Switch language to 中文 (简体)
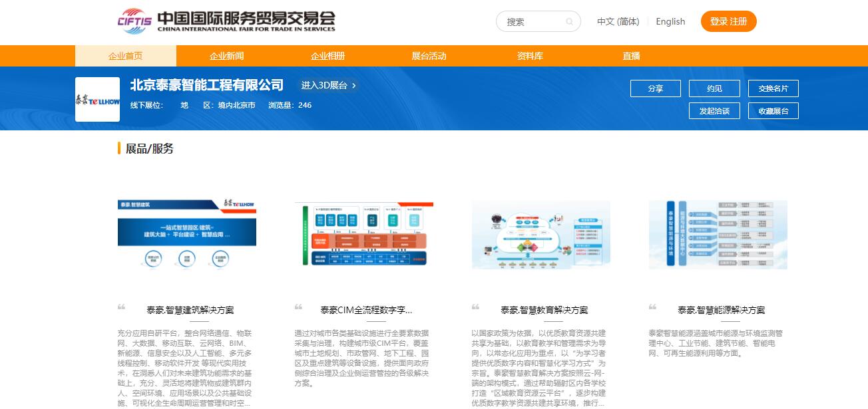868x409 pixels. coord(618,21)
